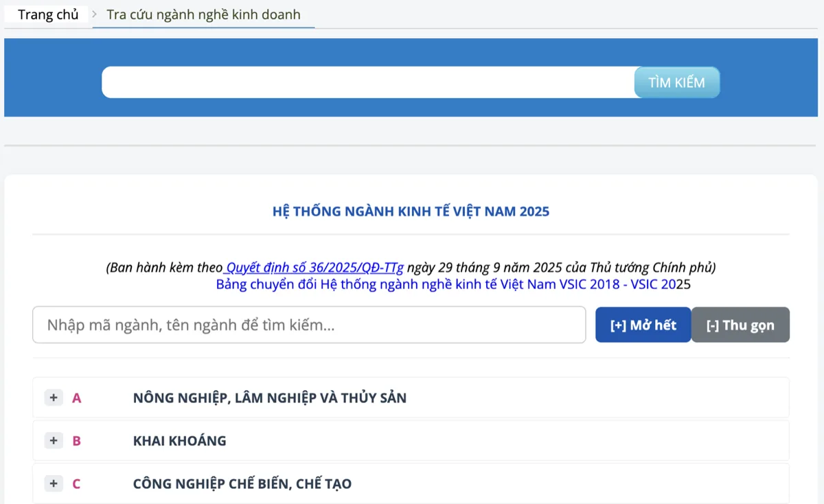Select code letter C
The width and height of the screenshot is (824, 504).
tap(76, 484)
